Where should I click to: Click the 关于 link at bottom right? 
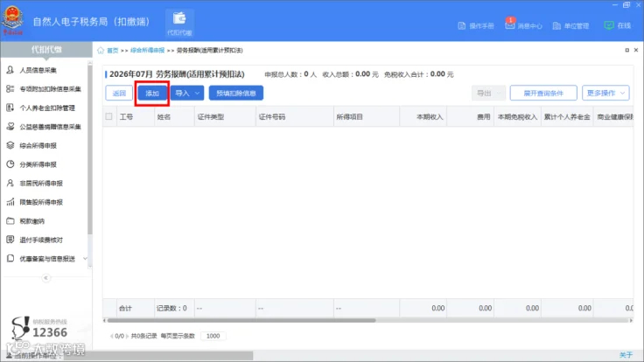point(626,355)
